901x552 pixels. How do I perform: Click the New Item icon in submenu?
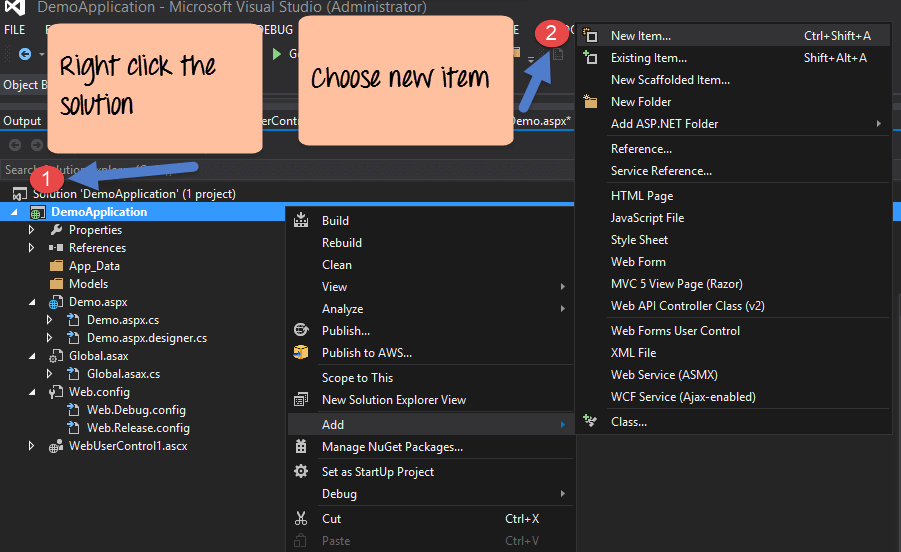tap(590, 36)
